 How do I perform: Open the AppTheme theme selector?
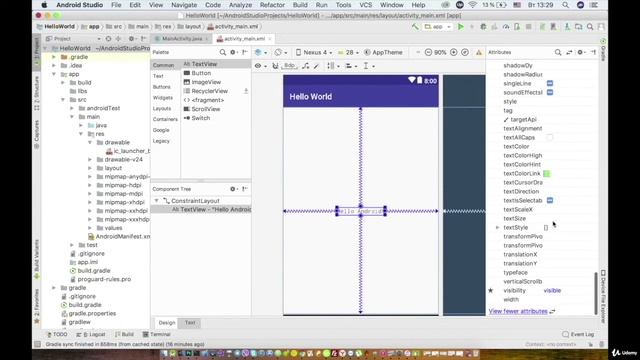[384, 52]
